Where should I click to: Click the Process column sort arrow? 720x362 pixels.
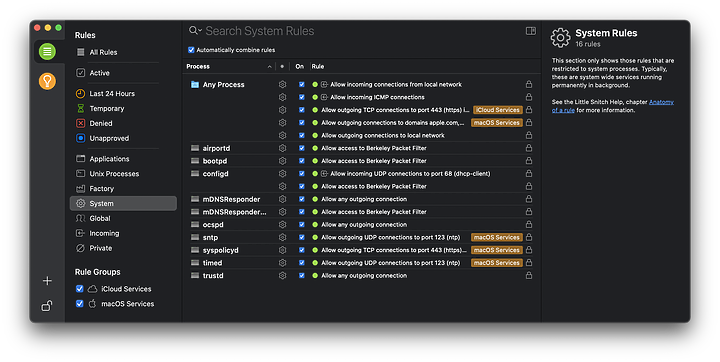click(x=269, y=67)
